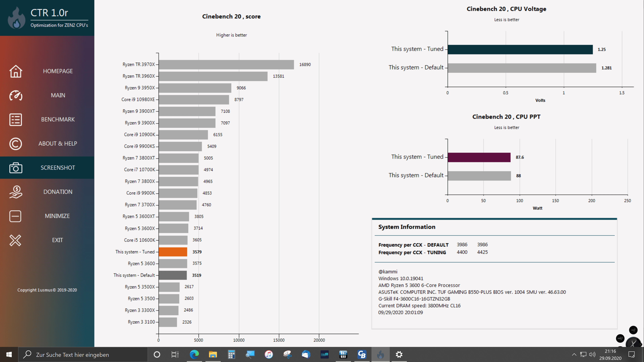Click the 'Ryzen 3 3100' chart label
Image resolution: width=644 pixels, height=362 pixels.
pos(142,322)
